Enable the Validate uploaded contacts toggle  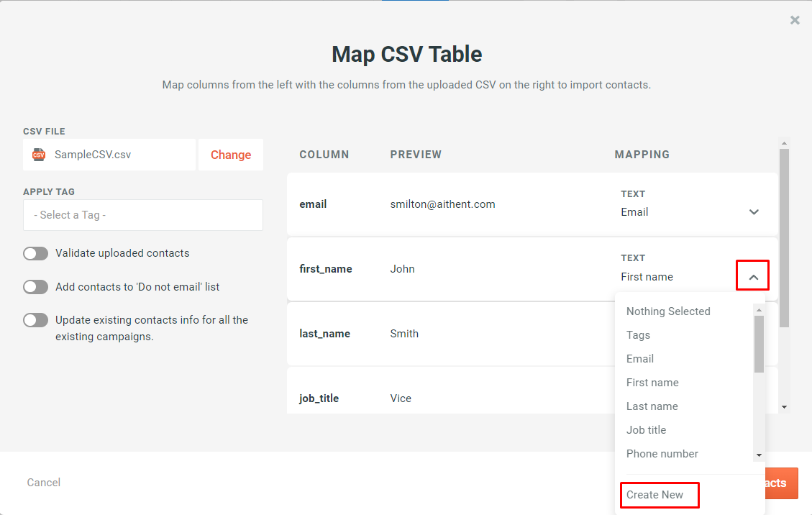pos(35,253)
